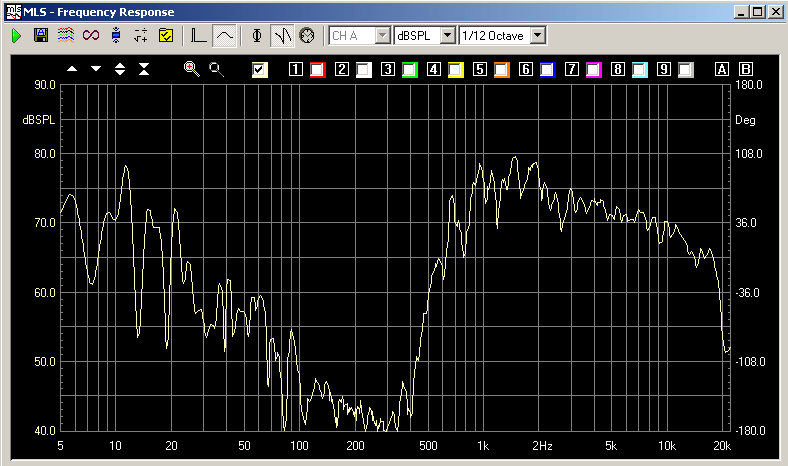Start measurement with the green play button
This screenshot has height=466, width=788.
[17, 35]
